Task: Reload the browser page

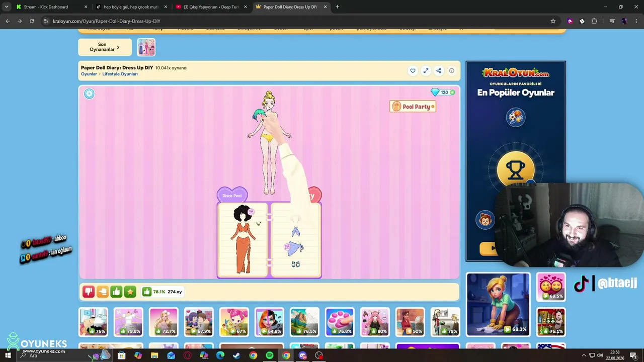Action: click(32, 21)
